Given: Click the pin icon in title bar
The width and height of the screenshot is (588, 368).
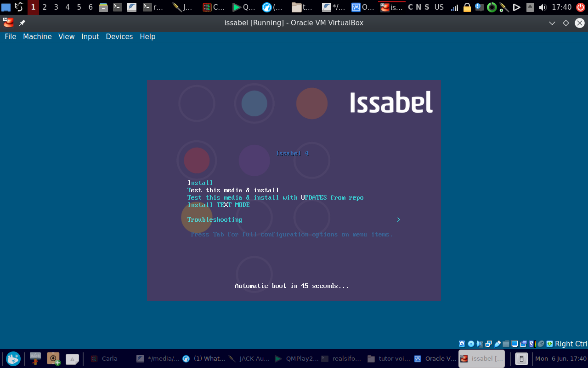Looking at the screenshot, I should point(22,23).
